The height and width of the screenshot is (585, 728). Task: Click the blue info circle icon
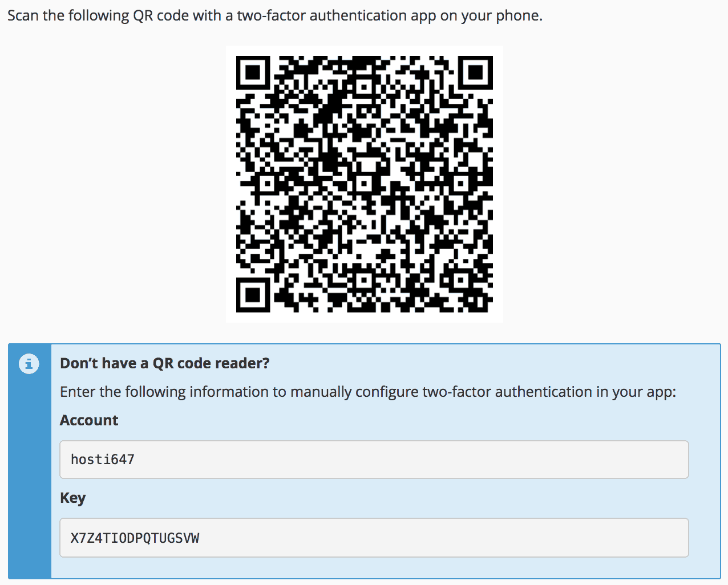[29, 363]
